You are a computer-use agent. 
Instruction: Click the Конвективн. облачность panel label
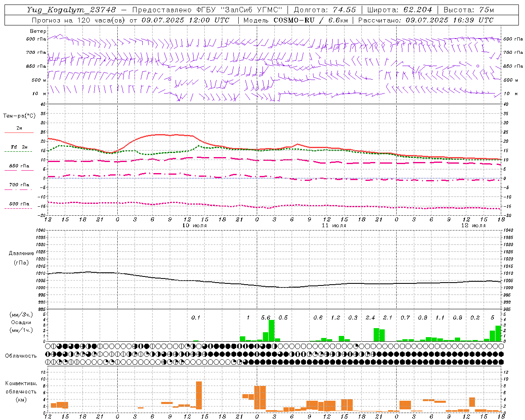point(21,388)
